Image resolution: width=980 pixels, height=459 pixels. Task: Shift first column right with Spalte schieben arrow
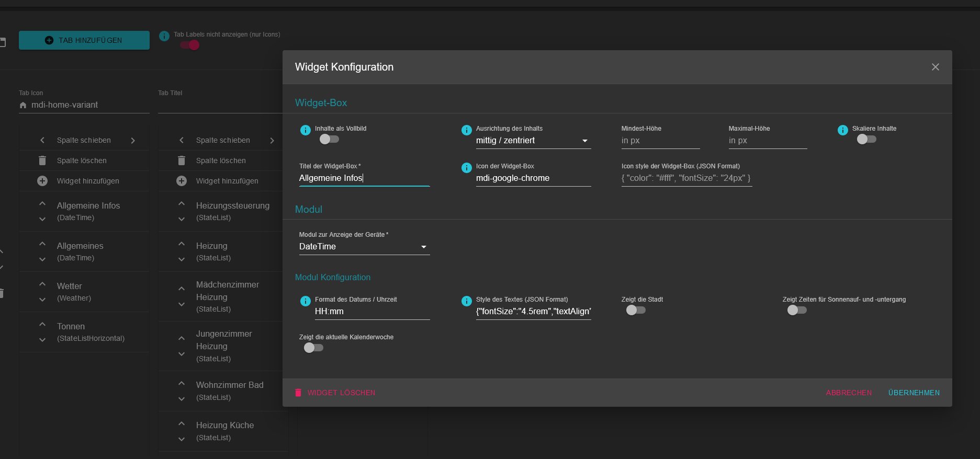133,140
